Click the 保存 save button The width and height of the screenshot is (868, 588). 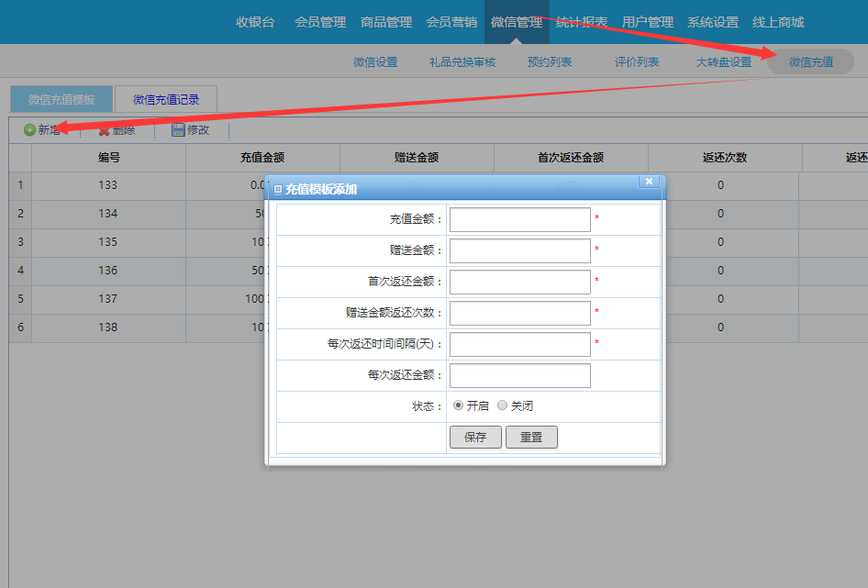click(x=475, y=437)
